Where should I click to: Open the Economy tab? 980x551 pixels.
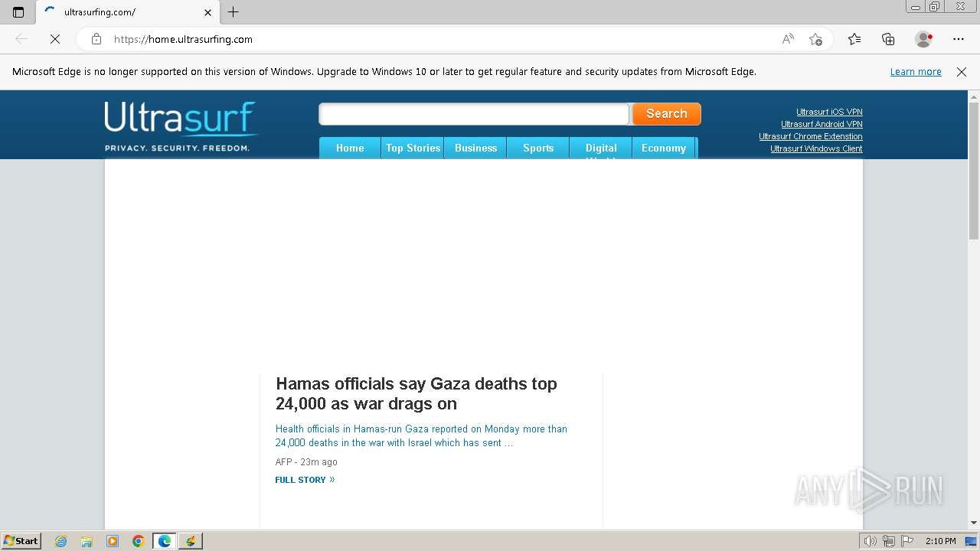pos(664,148)
